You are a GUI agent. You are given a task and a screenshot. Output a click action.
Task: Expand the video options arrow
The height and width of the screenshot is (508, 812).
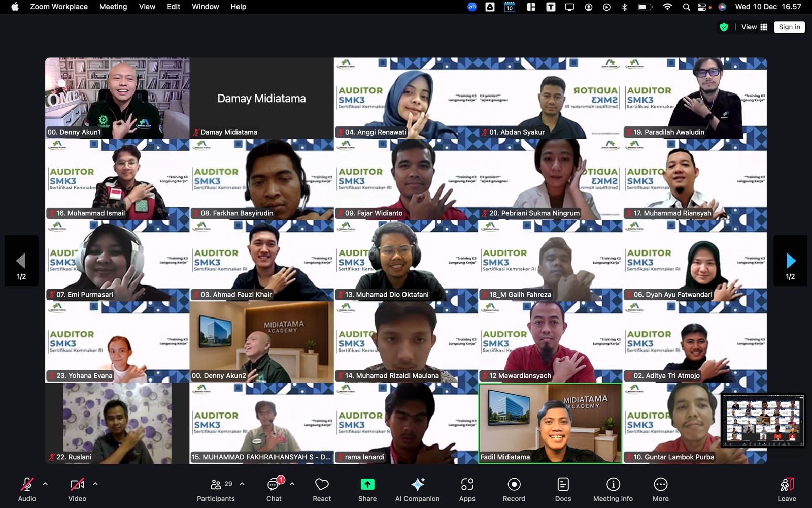pyautogui.click(x=95, y=484)
